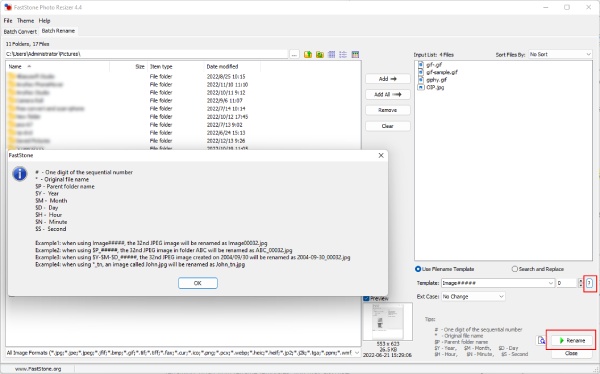This screenshot has height=374, width=600.
Task: Click the Clear button
Action: pyautogui.click(x=388, y=126)
